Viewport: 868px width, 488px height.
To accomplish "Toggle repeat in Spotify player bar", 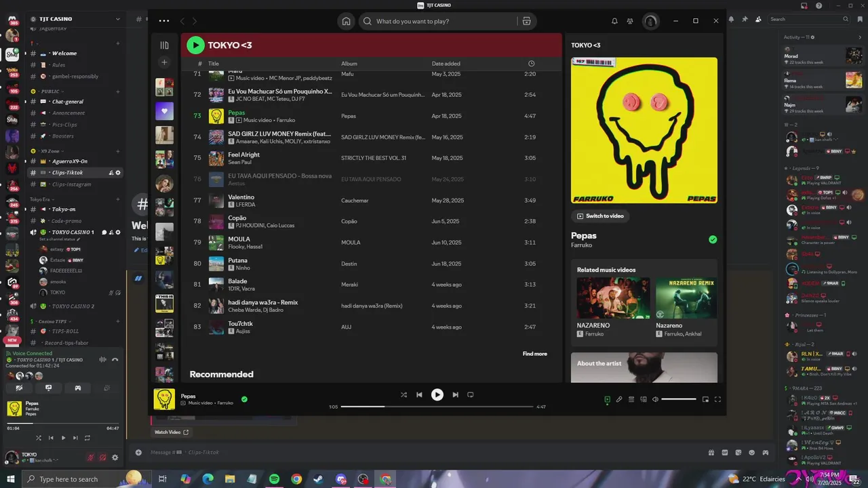I will click(x=470, y=394).
